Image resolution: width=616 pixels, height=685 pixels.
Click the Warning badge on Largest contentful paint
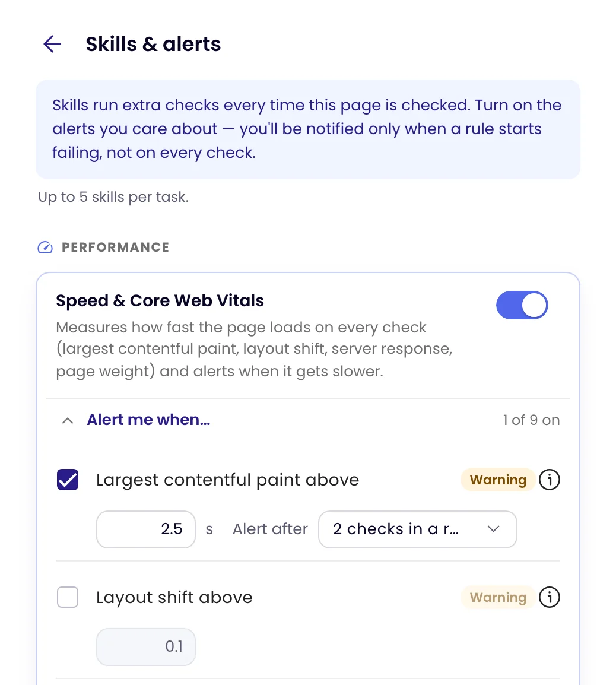click(x=498, y=480)
